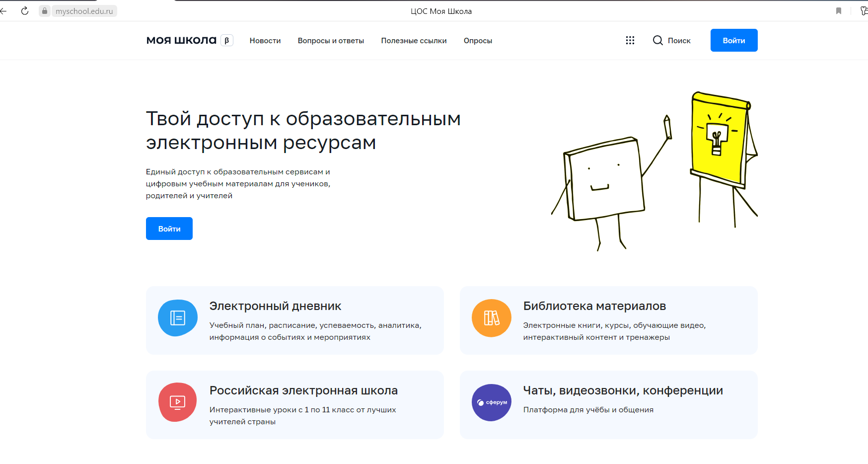Click the orange Библиотека материалов books icon
Screen dimensions: 868x464
(x=491, y=318)
